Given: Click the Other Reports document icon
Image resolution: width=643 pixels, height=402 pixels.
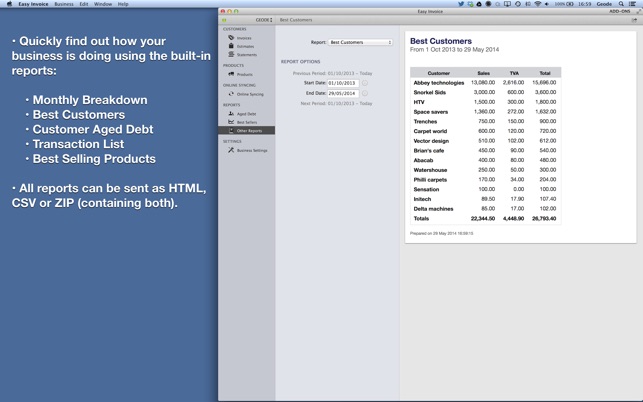Looking at the screenshot, I should (231, 130).
